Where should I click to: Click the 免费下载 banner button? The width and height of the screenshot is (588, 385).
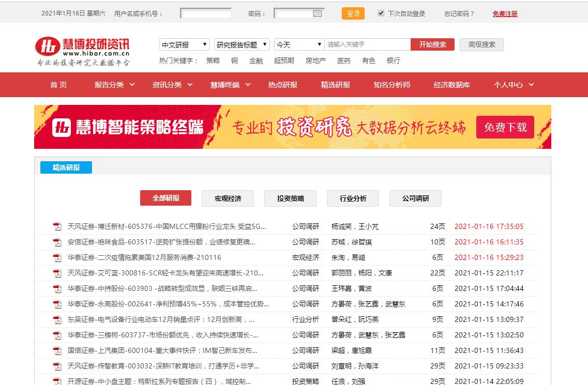(505, 127)
